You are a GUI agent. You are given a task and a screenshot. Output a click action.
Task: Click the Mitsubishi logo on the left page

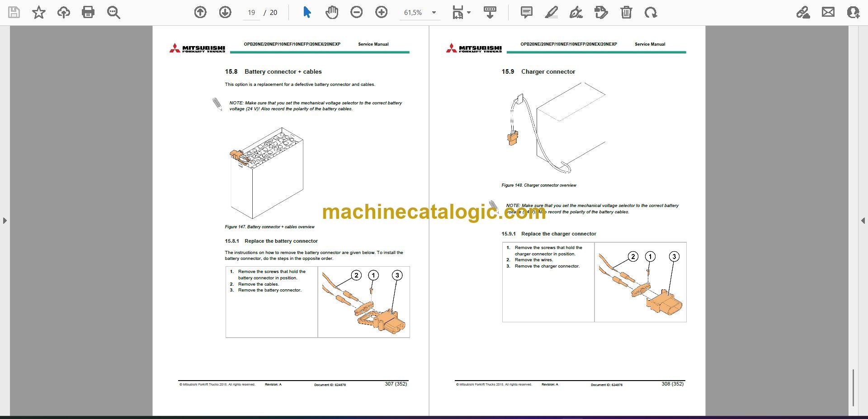[x=197, y=48]
